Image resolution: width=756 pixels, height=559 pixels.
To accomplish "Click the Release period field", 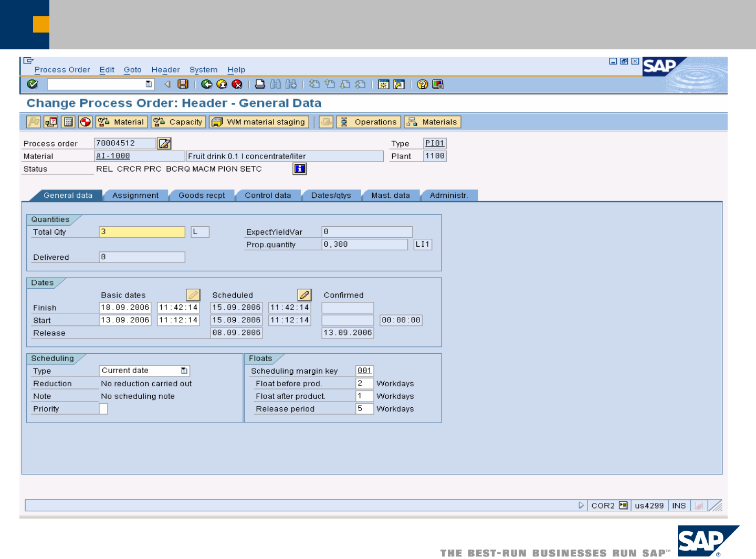I will (364, 408).
